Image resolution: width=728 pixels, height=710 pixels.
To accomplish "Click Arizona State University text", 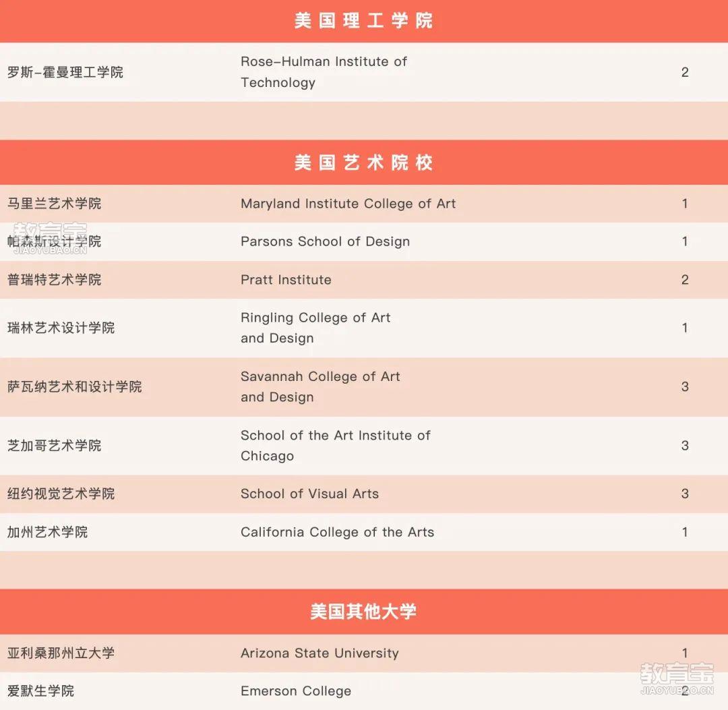I will pyautogui.click(x=320, y=653).
